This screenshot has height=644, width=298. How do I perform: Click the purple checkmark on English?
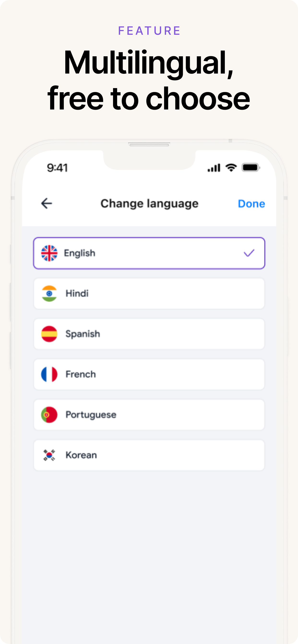[x=249, y=253]
